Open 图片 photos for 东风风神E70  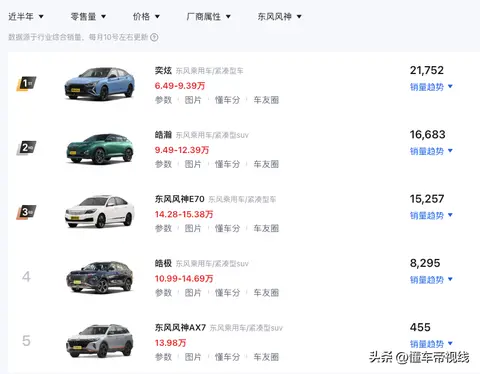click(193, 228)
